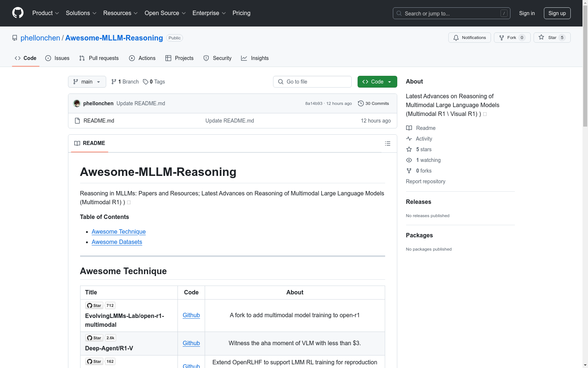Click the Star 712 badge for open-r1-multimodal
Screen dimensions: 588x368
click(x=100, y=305)
